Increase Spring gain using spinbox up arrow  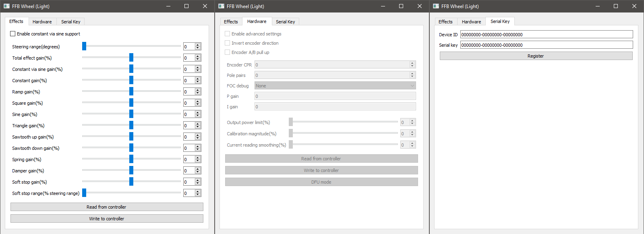[198, 158]
